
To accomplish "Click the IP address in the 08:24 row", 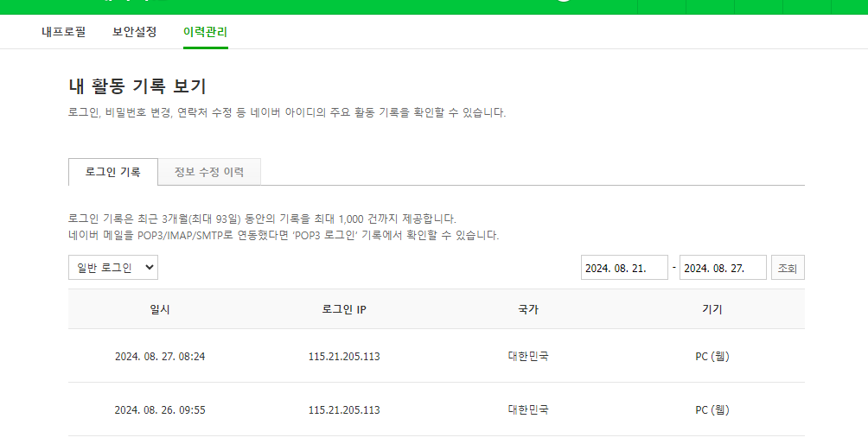I will click(343, 356).
